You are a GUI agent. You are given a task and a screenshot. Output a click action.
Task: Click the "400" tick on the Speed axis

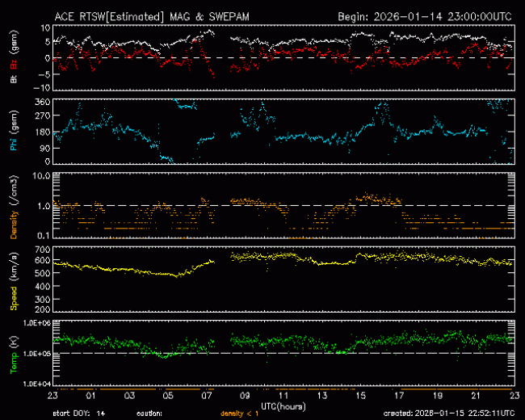click(43, 287)
